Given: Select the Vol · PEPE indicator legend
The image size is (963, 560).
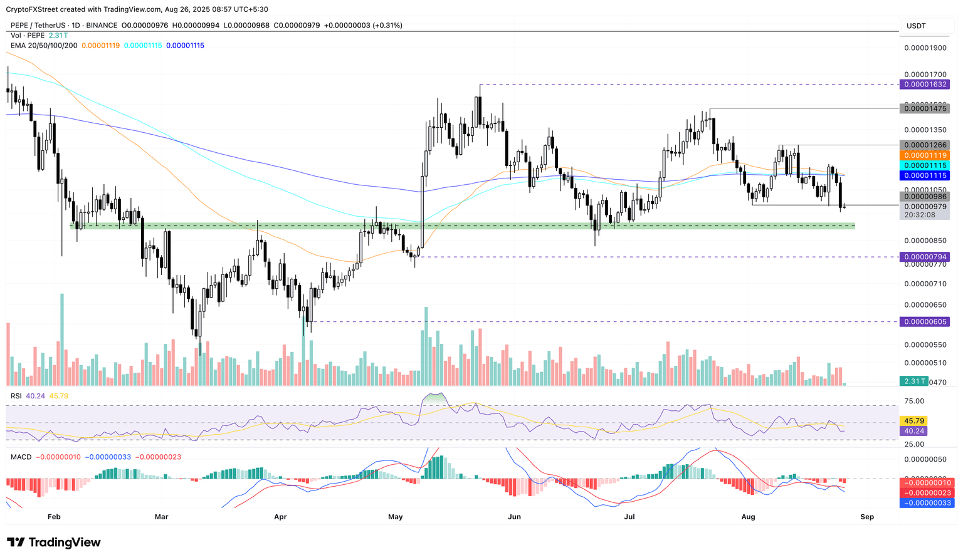Looking at the screenshot, I should 28,36.
